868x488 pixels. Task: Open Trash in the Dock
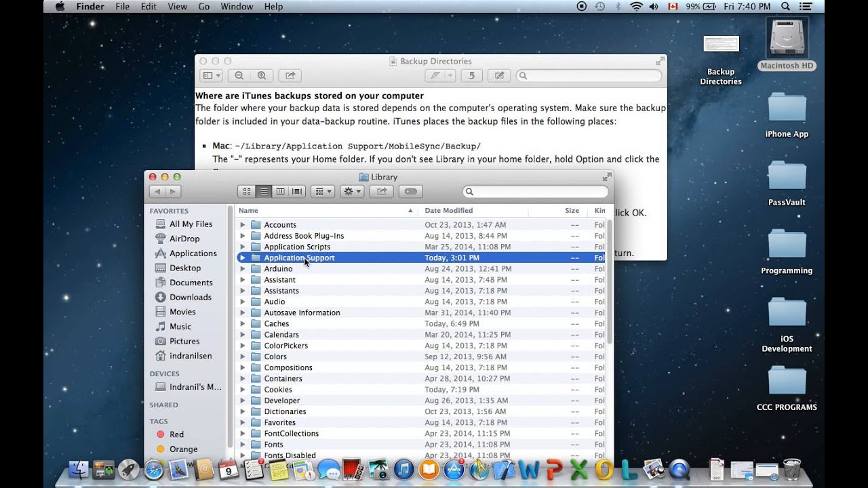[791, 469]
